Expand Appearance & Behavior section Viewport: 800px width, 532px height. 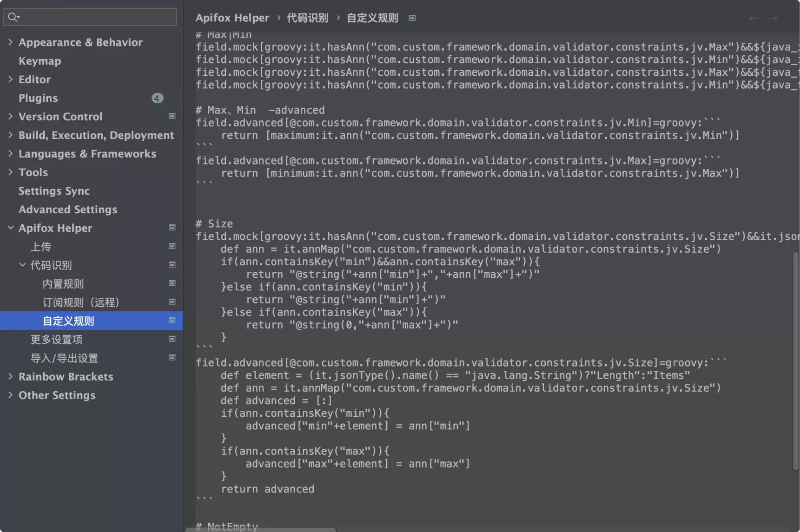point(10,42)
